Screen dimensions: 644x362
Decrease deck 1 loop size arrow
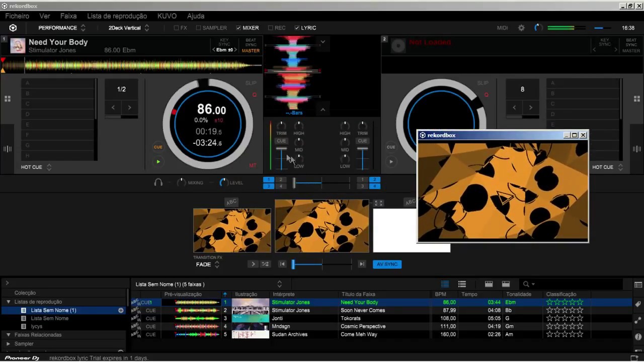pyautogui.click(x=113, y=108)
